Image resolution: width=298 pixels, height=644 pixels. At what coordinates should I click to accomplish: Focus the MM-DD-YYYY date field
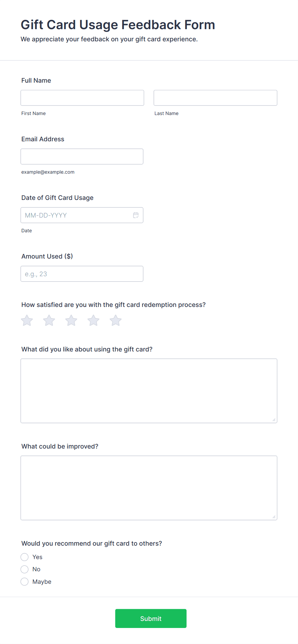(82, 215)
